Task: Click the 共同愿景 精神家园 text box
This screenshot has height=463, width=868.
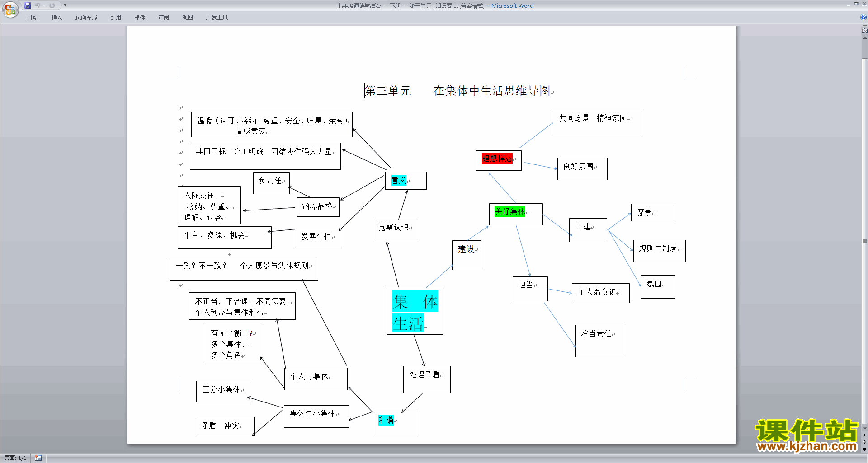Action: click(x=597, y=122)
